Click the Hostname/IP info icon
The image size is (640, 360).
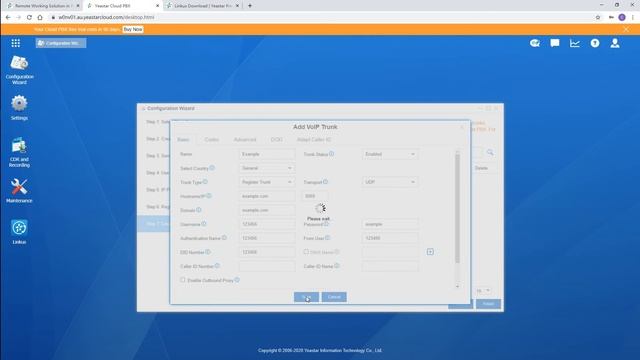209,196
